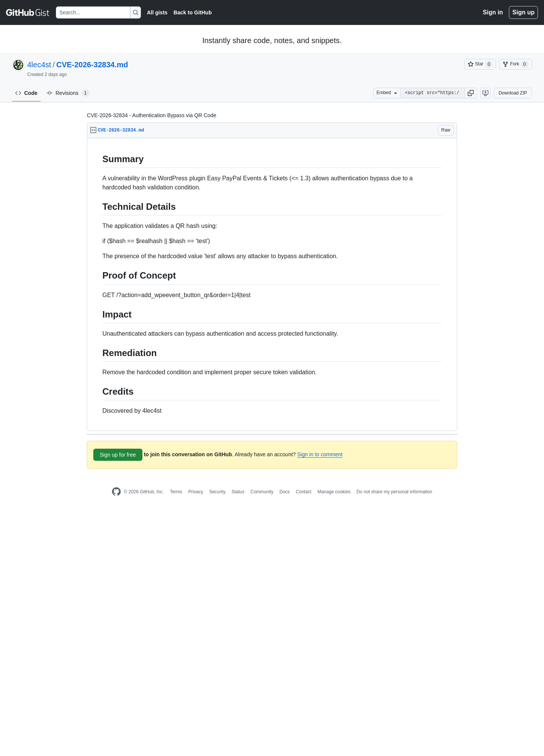544x756 pixels.
Task: Focus the Search gists input field
Action: pyautogui.click(x=93, y=12)
